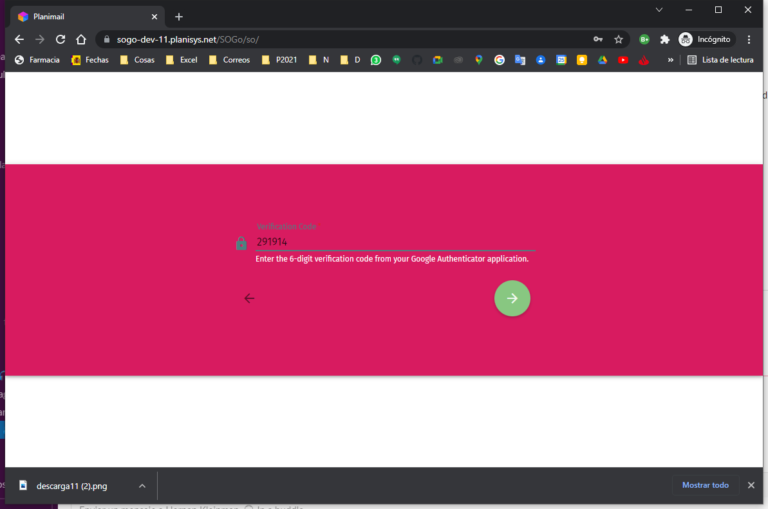Bookmark this page with the star icon
Screen dimensions: 768x509
(x=619, y=39)
